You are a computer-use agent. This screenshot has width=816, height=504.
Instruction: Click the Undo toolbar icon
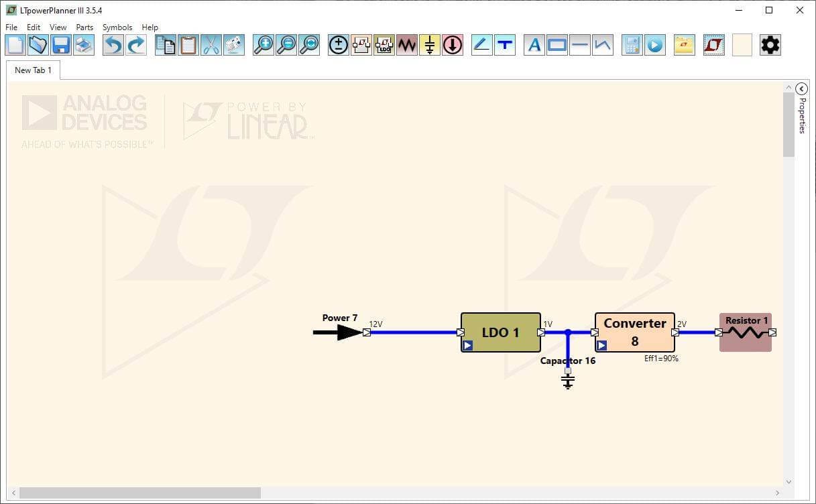click(x=114, y=45)
